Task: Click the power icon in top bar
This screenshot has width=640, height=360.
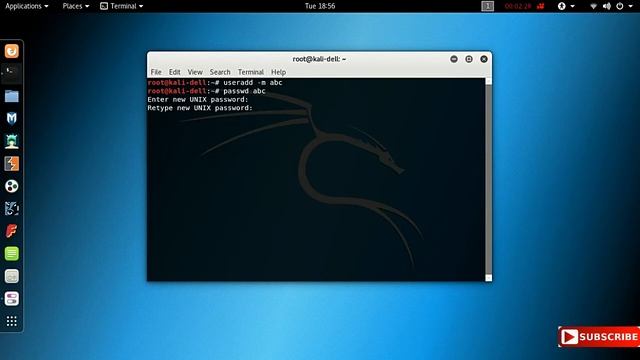Action: [620, 6]
